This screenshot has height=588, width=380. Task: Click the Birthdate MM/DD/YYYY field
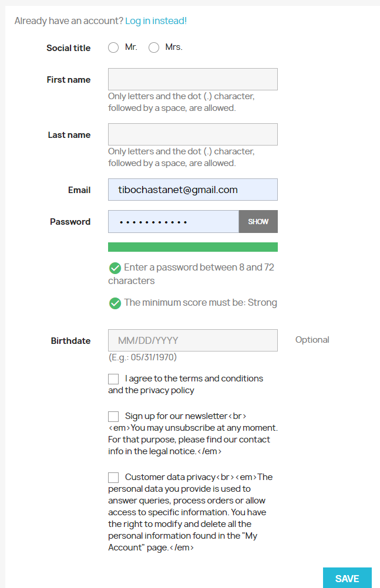(x=193, y=340)
